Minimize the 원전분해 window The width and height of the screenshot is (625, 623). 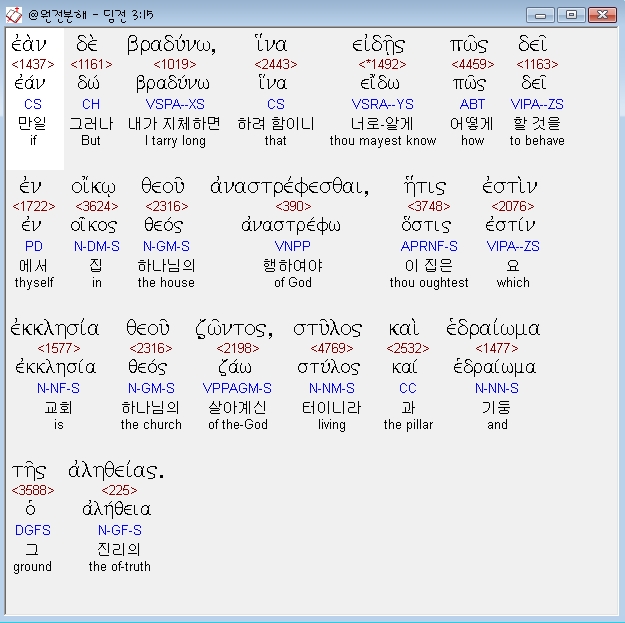[x=540, y=15]
